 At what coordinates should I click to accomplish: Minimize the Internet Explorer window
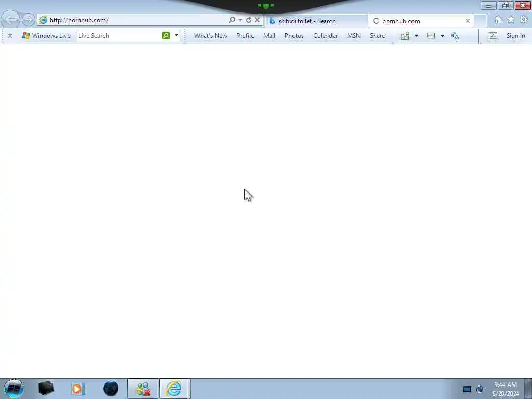tap(488, 5)
